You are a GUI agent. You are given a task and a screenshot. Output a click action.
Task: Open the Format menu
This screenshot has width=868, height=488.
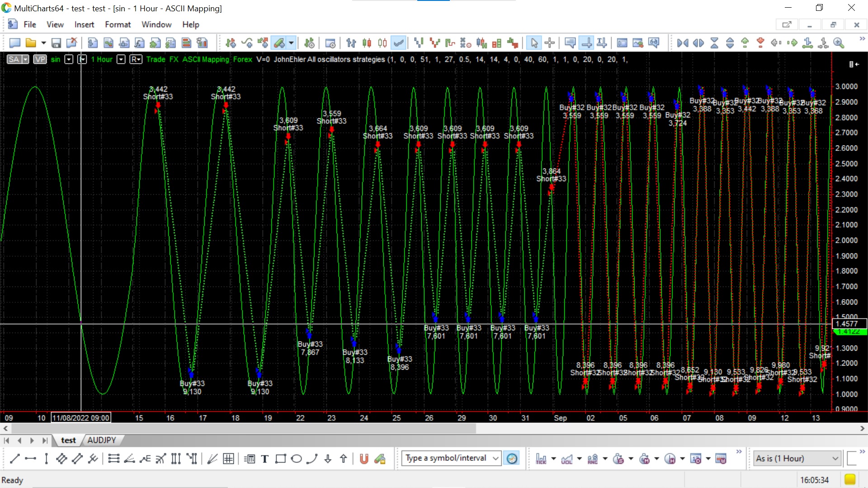tap(118, 24)
